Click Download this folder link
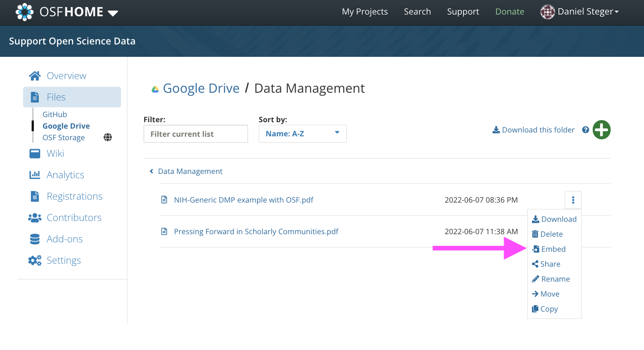The width and height of the screenshot is (644, 350). pos(538,129)
